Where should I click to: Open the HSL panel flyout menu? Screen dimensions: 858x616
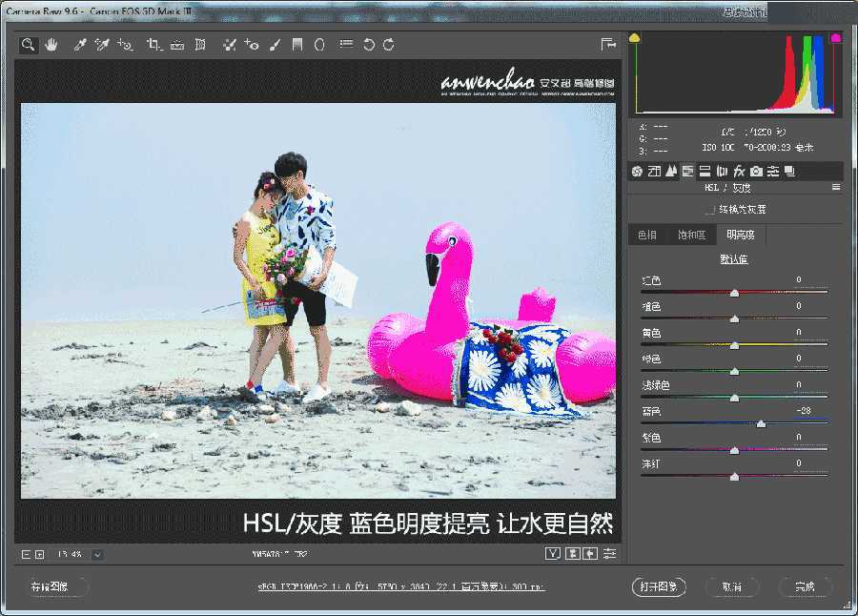836,188
